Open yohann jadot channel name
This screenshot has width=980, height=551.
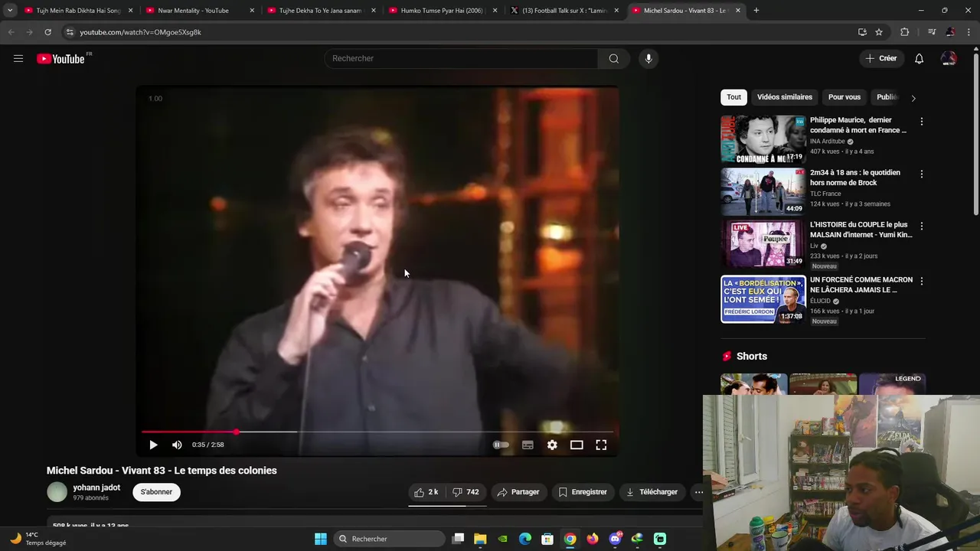point(96,487)
